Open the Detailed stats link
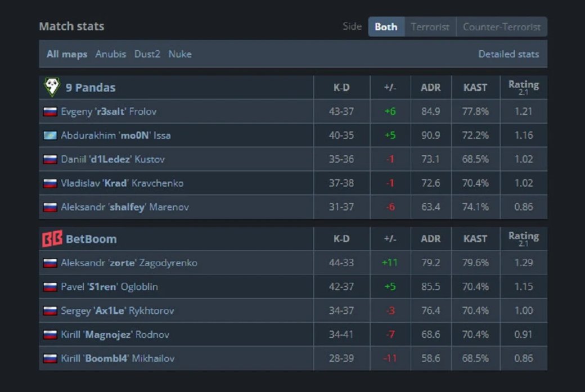 pos(508,54)
